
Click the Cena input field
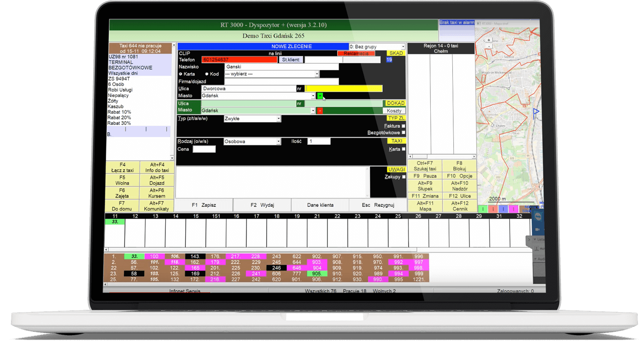[204, 149]
